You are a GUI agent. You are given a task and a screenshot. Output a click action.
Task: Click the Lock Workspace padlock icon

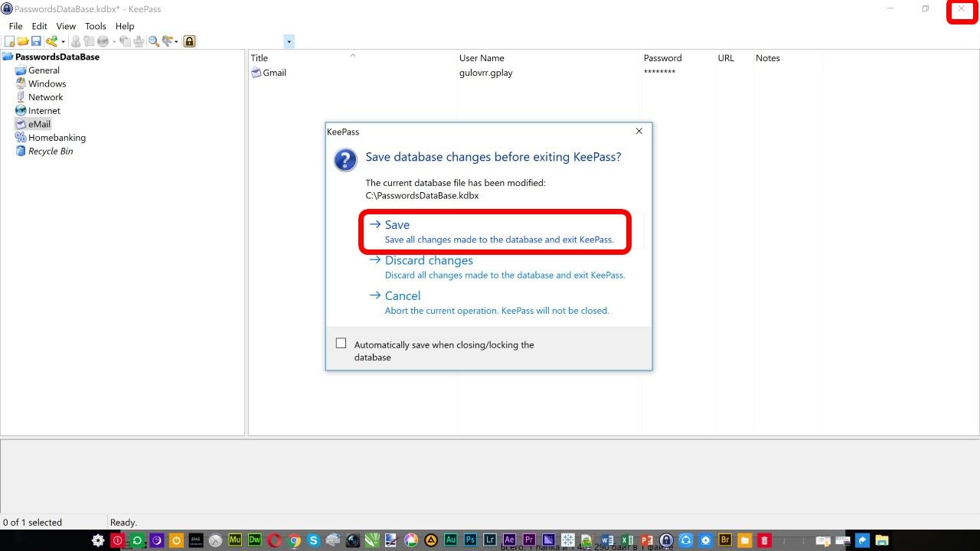click(189, 41)
